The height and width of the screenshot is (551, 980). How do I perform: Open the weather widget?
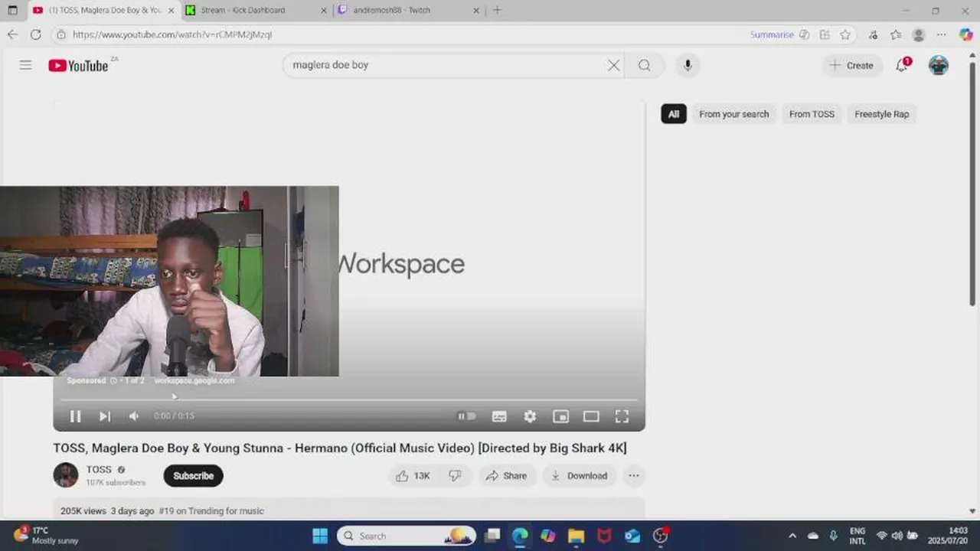[x=46, y=536]
